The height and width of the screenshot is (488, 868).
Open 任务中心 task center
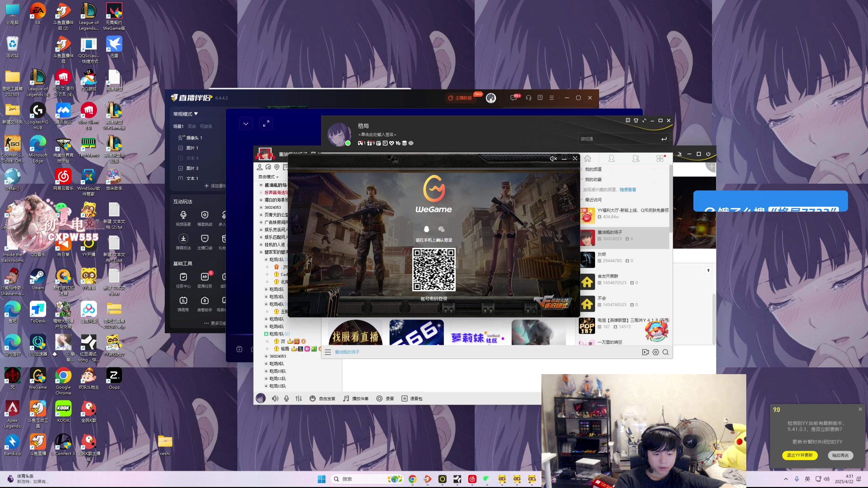point(183,280)
